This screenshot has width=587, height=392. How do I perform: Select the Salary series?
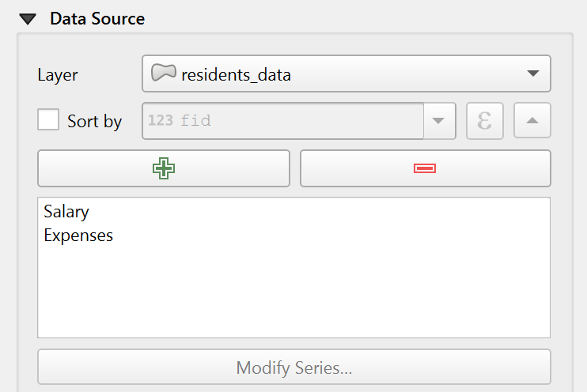click(66, 212)
